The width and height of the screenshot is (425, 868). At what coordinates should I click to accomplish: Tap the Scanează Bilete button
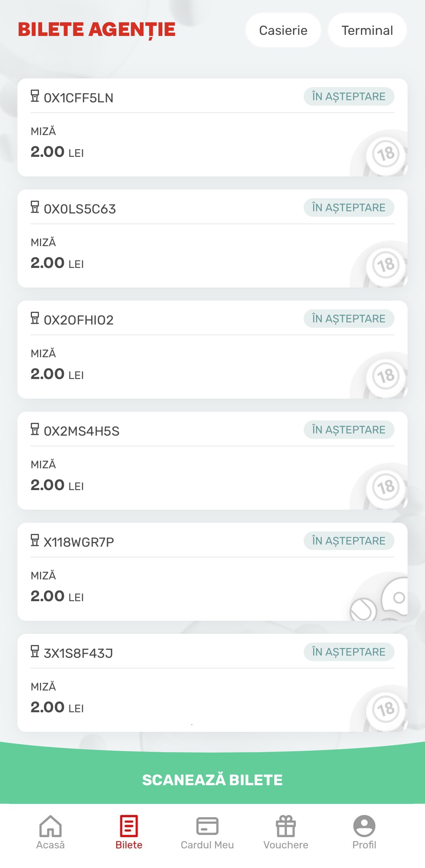[212, 780]
